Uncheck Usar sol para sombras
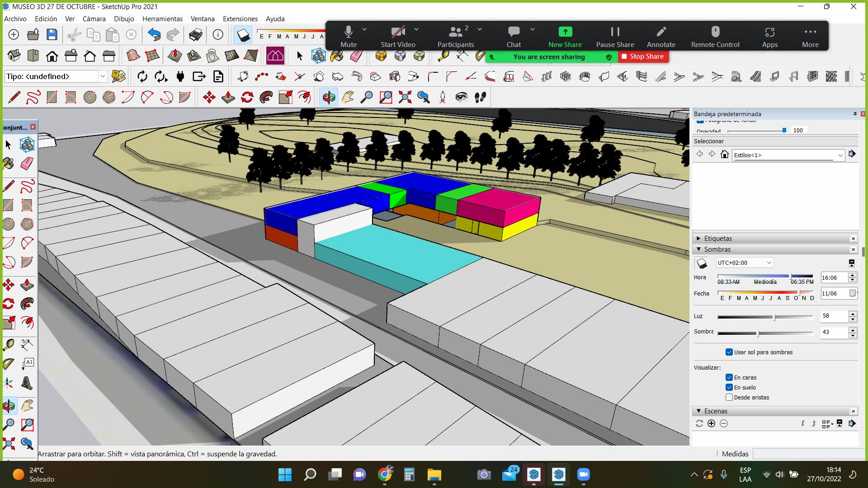 coord(729,352)
